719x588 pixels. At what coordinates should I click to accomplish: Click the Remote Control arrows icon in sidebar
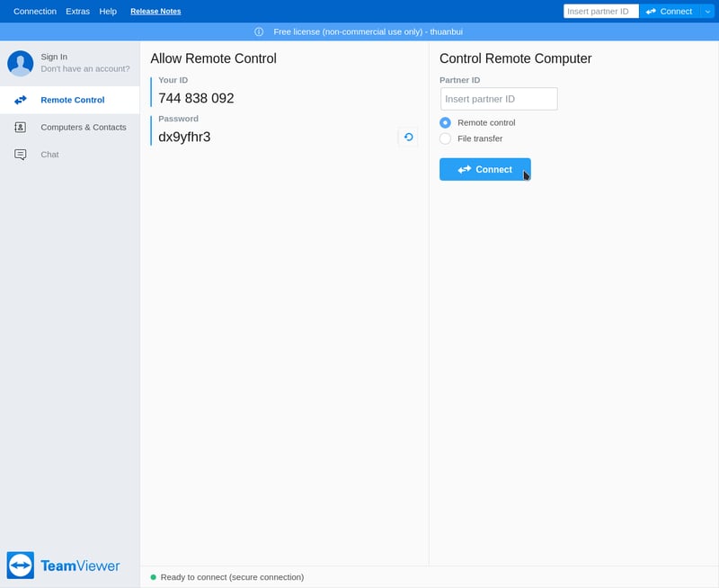pyautogui.click(x=21, y=100)
